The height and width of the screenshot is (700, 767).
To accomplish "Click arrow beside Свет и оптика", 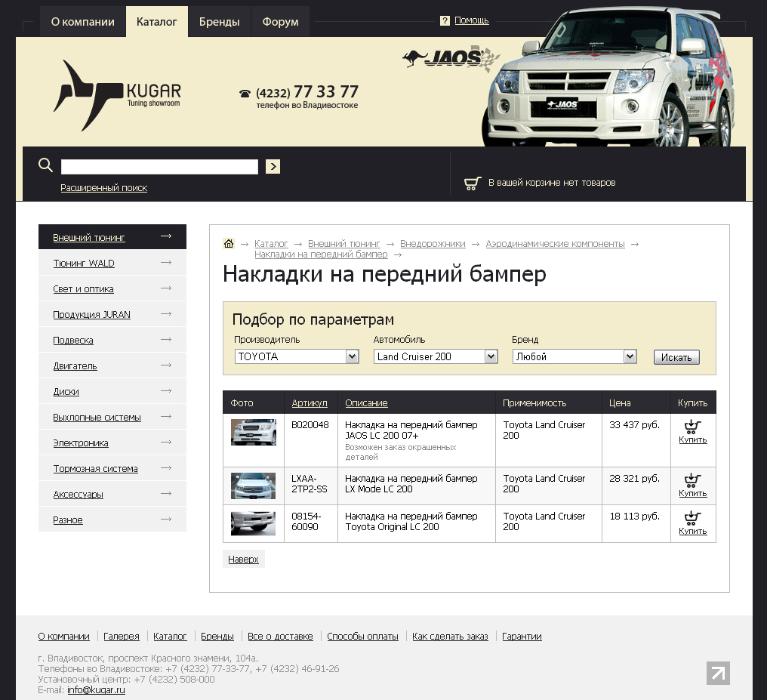I will point(166,288).
